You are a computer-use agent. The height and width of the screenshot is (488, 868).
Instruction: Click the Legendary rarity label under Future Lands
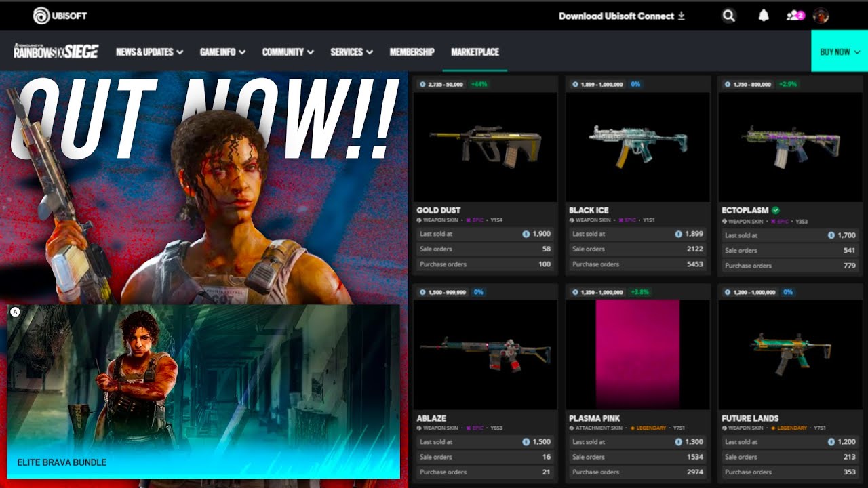tap(789, 428)
